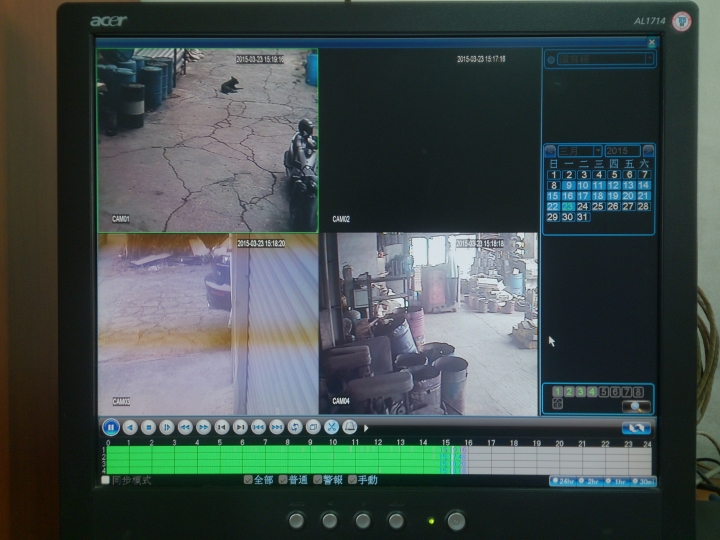Click the magnifier search button
The image size is (720, 540).
point(636,406)
